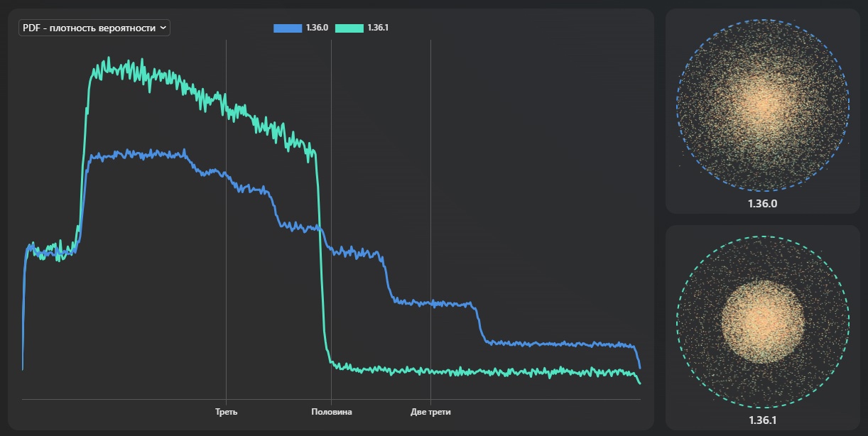Click the Треть axis label
The image size is (868, 436).
click(227, 412)
